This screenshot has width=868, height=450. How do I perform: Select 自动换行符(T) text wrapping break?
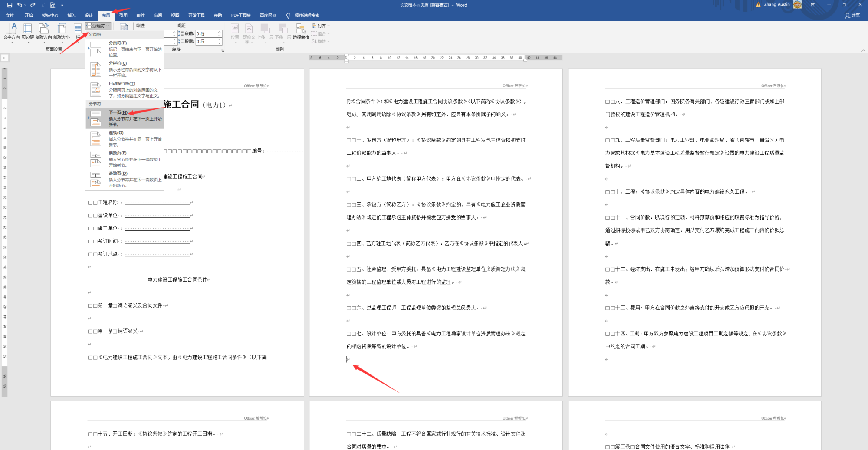click(125, 89)
